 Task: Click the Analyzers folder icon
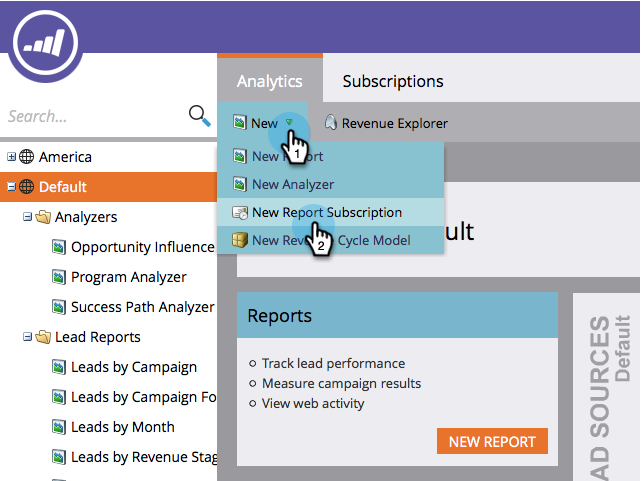(43, 217)
